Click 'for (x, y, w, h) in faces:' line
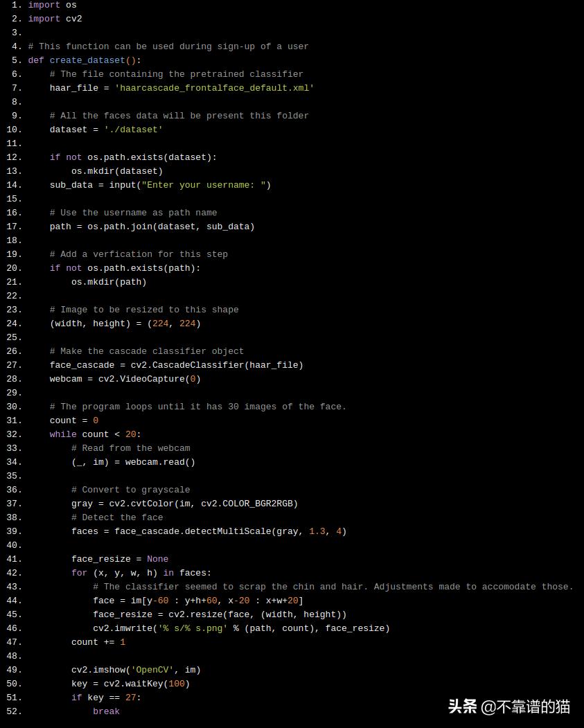The height and width of the screenshot is (728, 584). click(141, 573)
